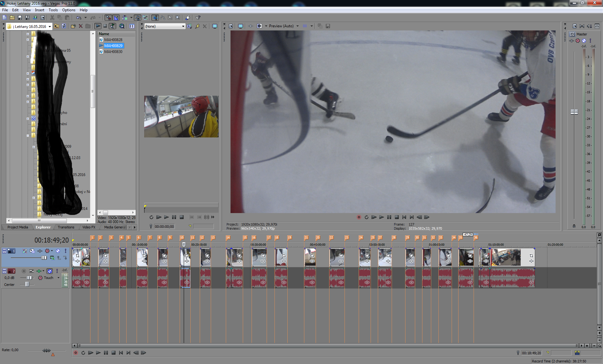The image size is (603, 364).
Task: Click the Undo arrow icon
Action: (x=79, y=18)
